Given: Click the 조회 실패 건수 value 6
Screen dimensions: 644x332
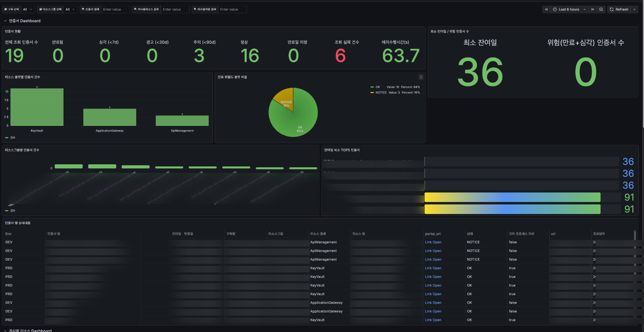Looking at the screenshot, I should pos(340,56).
